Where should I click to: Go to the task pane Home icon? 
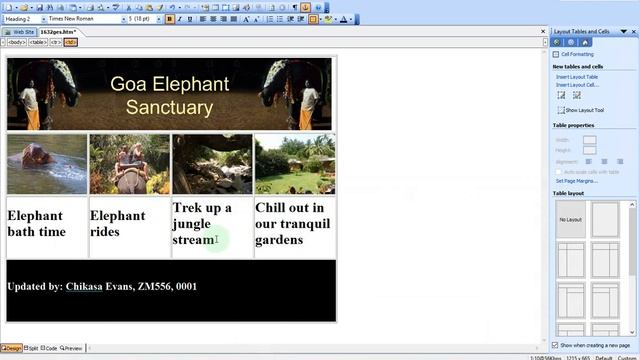click(585, 42)
